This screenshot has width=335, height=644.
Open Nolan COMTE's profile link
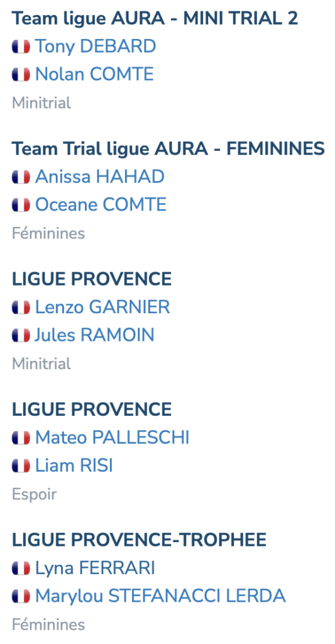[x=94, y=74]
